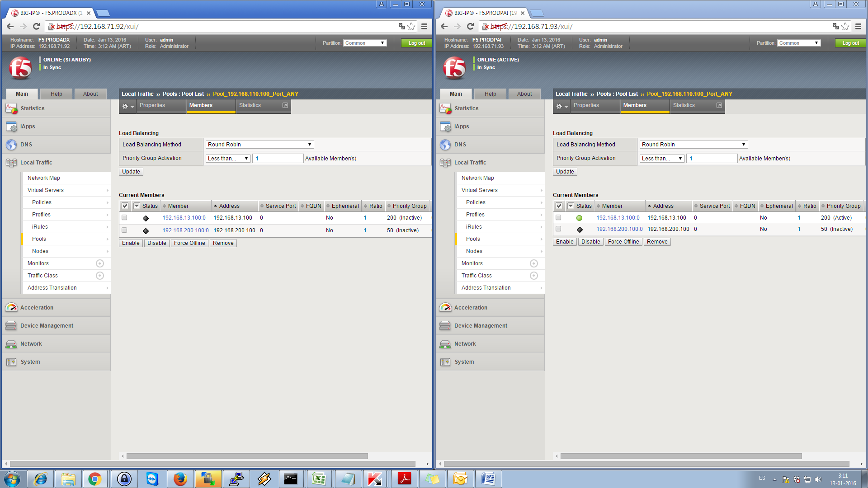
Task: Open the Help tab in left window
Action: pos(57,94)
